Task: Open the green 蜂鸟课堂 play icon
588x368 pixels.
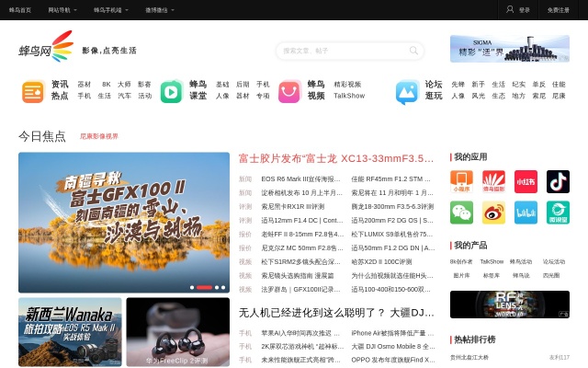Action: [172, 91]
